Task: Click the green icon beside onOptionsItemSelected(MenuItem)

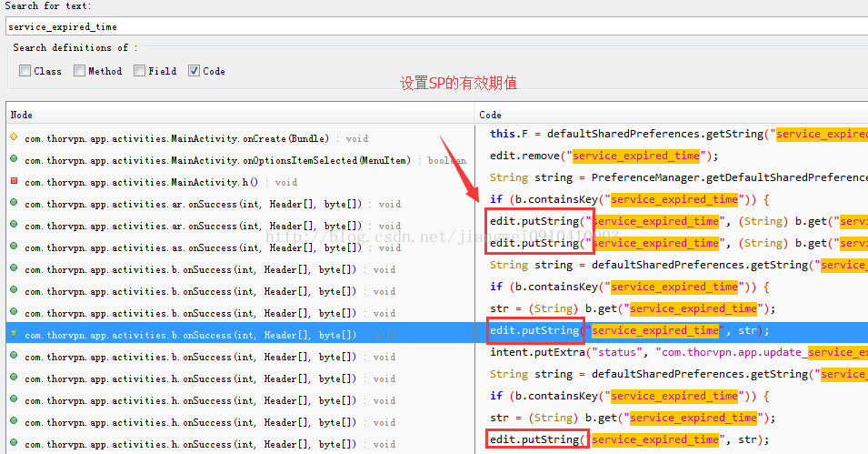Action: coord(14,159)
